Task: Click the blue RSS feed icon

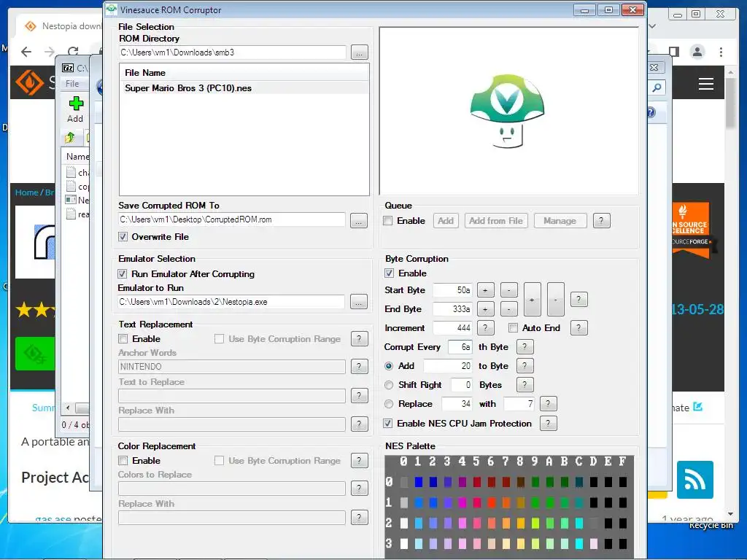Action: click(x=694, y=480)
